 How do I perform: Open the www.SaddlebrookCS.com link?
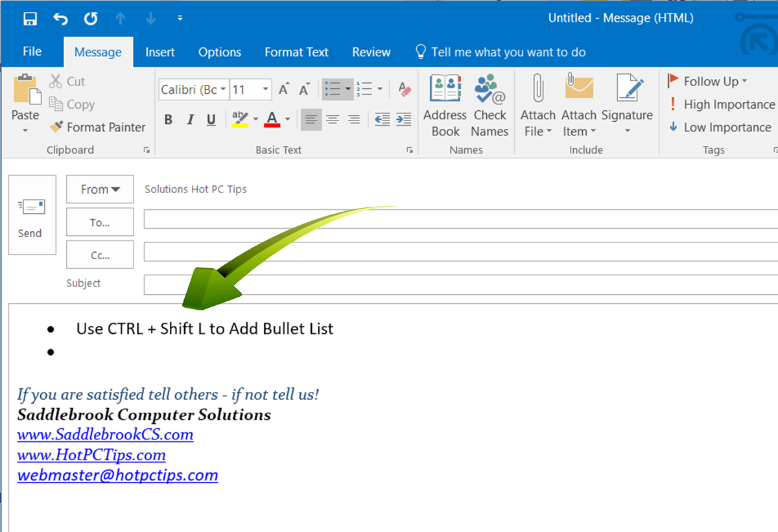[x=105, y=434]
